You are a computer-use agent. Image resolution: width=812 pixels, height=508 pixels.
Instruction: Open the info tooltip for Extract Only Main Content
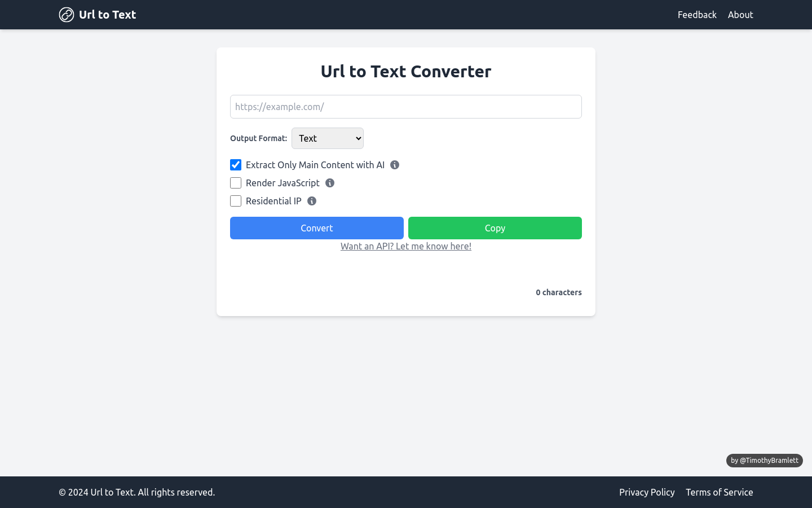coord(394,165)
